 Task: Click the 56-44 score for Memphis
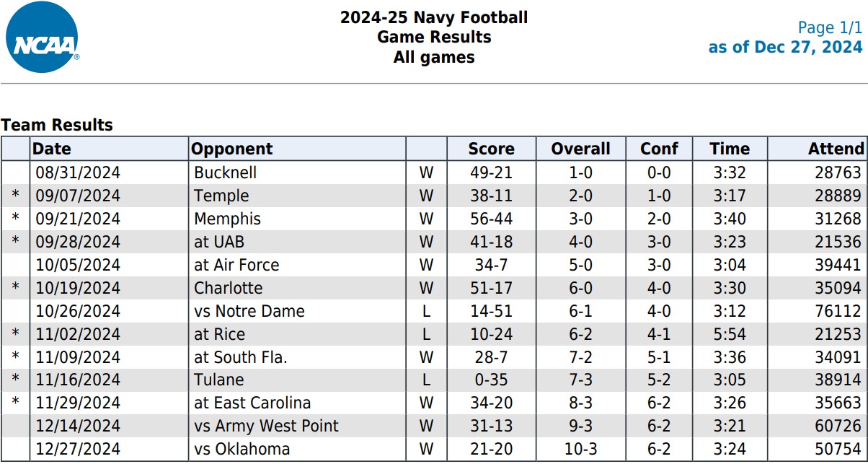click(x=491, y=219)
